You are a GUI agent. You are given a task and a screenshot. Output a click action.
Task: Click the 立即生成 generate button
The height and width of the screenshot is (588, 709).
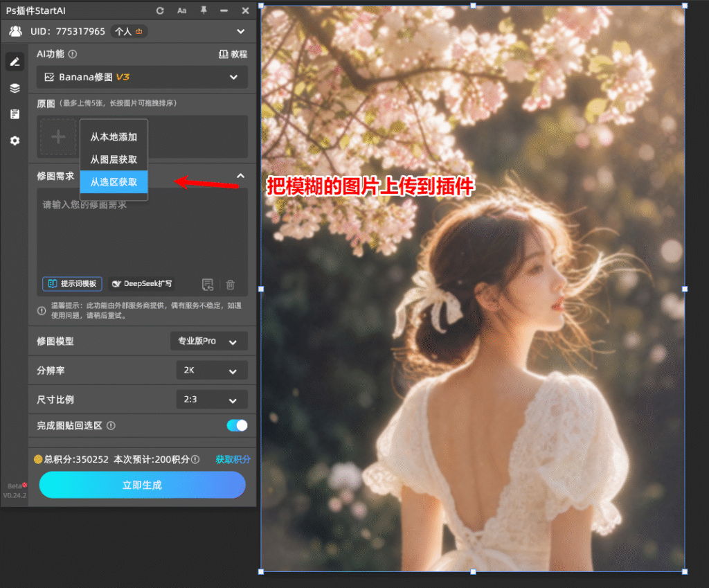click(143, 485)
